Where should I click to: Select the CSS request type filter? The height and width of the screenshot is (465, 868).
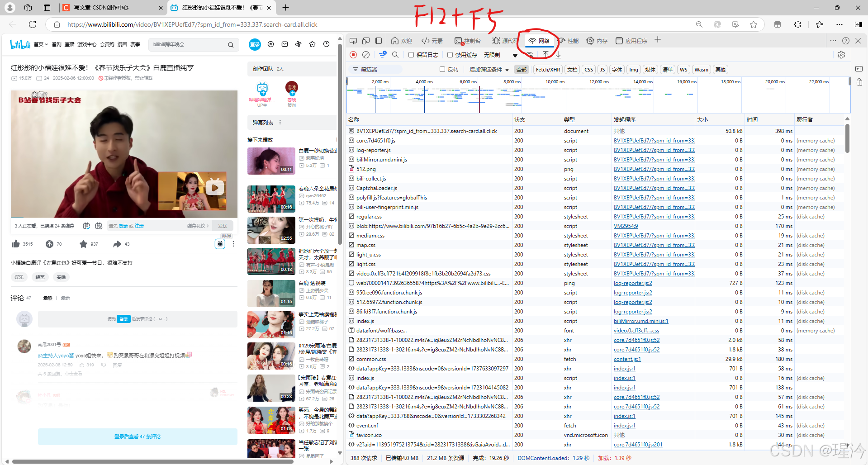(x=588, y=70)
